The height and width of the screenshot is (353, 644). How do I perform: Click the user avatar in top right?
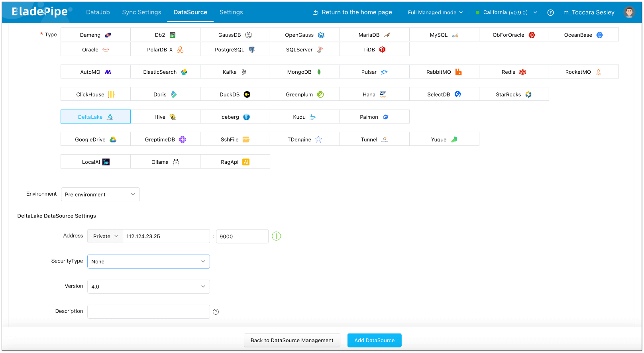[629, 12]
